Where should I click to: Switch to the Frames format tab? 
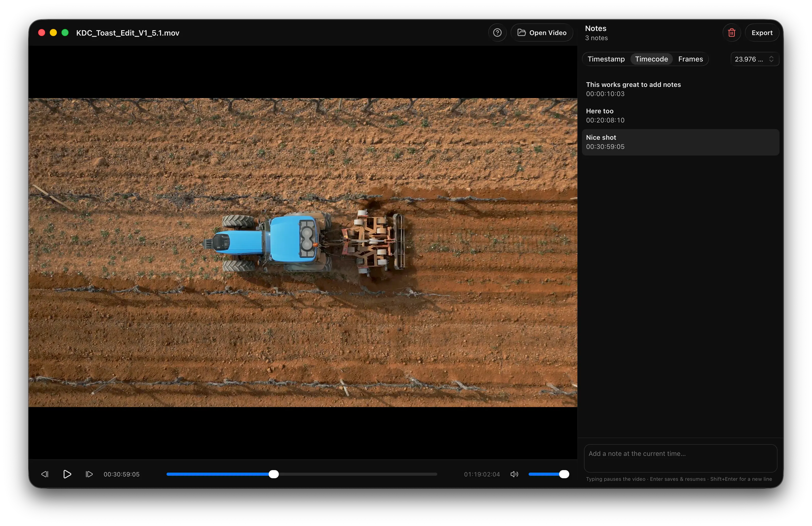coord(691,59)
